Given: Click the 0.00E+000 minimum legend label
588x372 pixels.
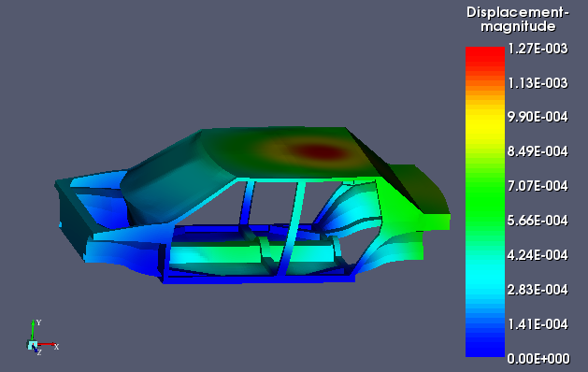Looking at the screenshot, I should click(538, 359).
